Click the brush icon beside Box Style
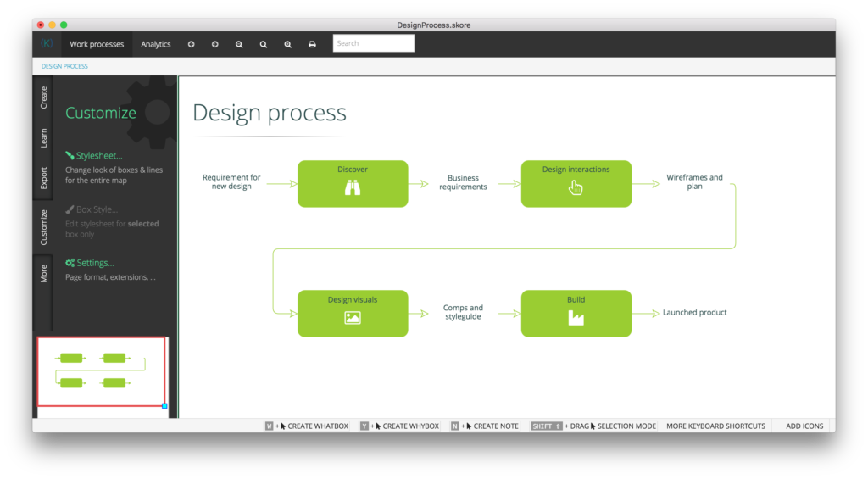The height and width of the screenshot is (479, 868). [70, 209]
